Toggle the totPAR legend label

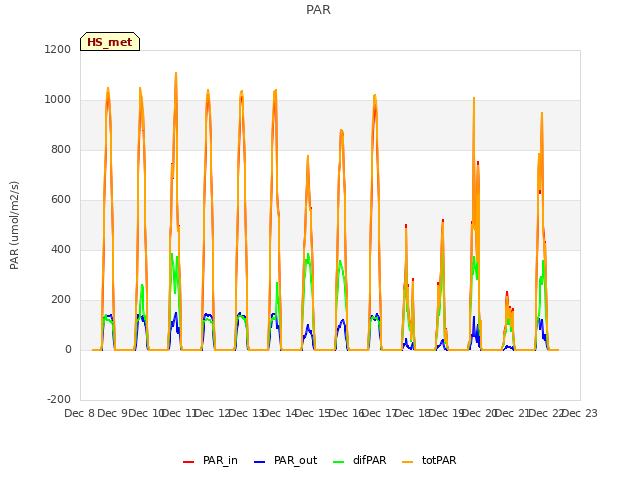(x=439, y=460)
